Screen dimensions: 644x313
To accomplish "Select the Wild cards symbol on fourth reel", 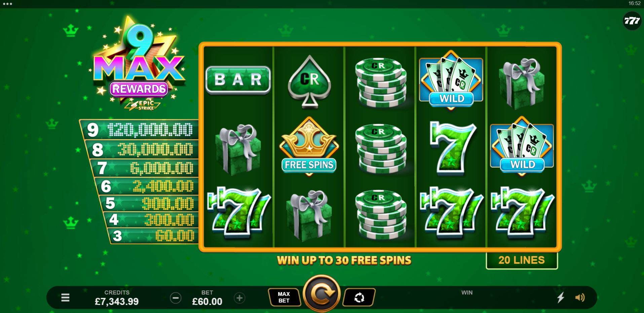I will (451, 80).
